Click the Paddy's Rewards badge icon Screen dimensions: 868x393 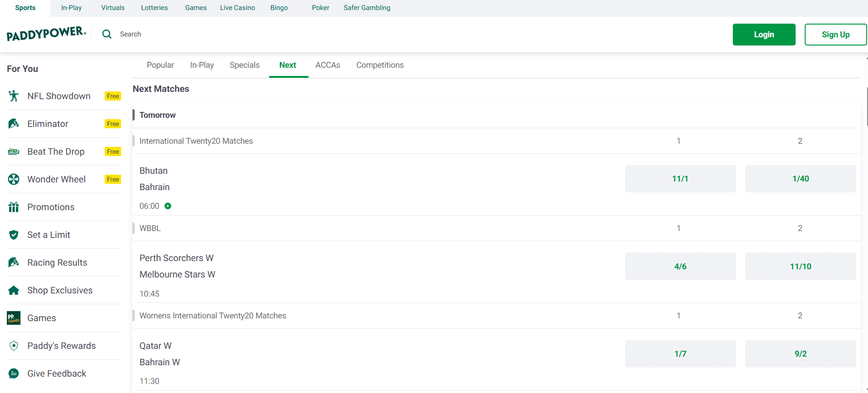[x=14, y=346]
